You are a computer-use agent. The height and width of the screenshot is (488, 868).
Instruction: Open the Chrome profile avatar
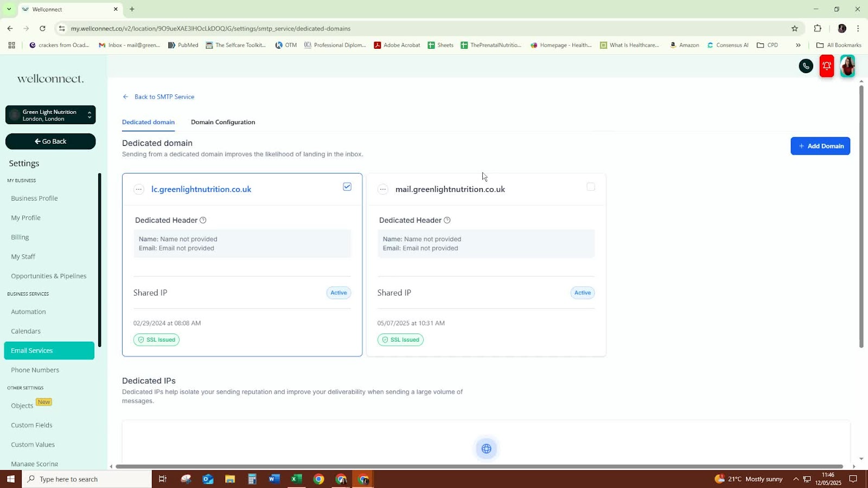842,28
